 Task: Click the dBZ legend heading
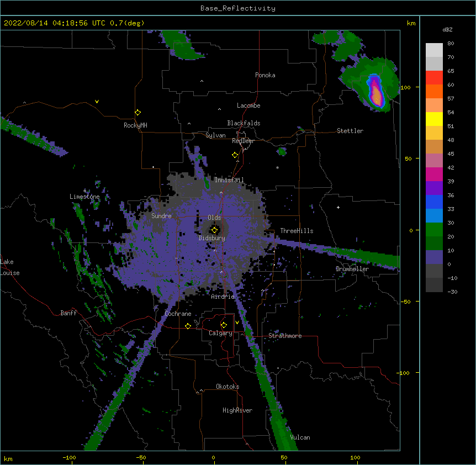tap(447, 29)
